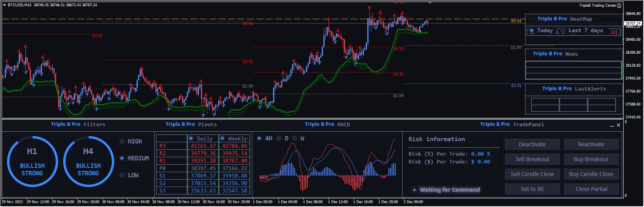This screenshot has height=207, width=644.
Task: Click the Weekly S1 value 35958.48
Action: [x=235, y=176]
